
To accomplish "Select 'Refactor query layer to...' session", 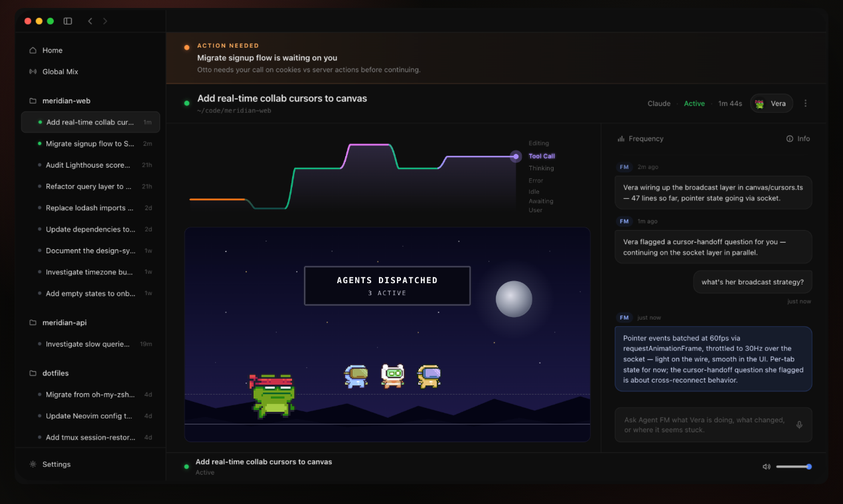I will pos(90,186).
